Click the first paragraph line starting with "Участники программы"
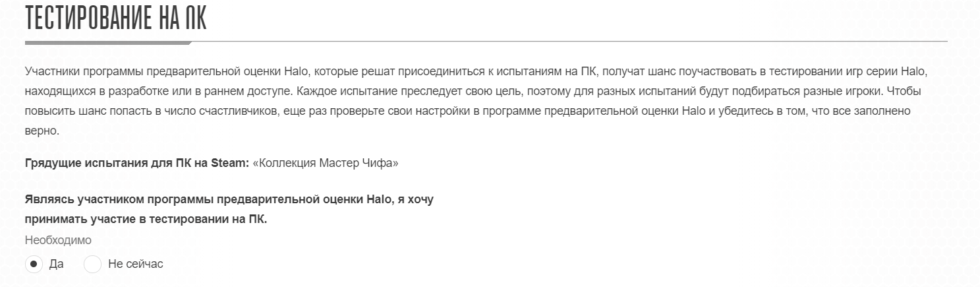Screen dimensions: 980x287 pos(476,70)
